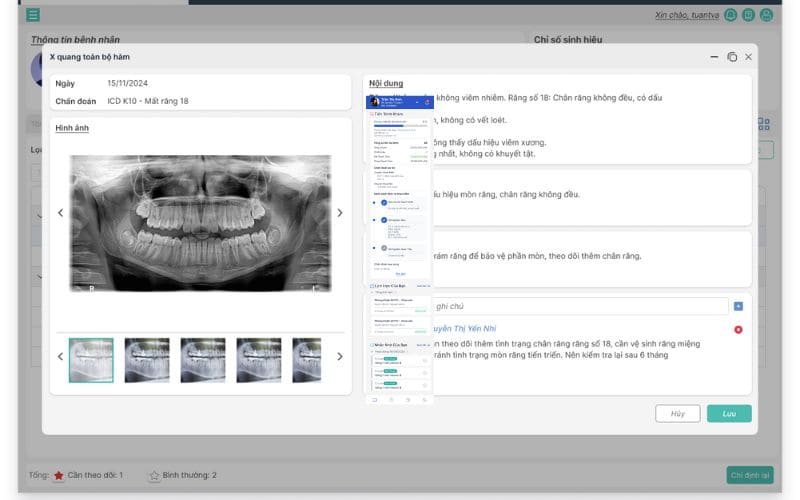800x500 pixels.
Task: Select the second X-ray thumbnail
Action: 146,359
